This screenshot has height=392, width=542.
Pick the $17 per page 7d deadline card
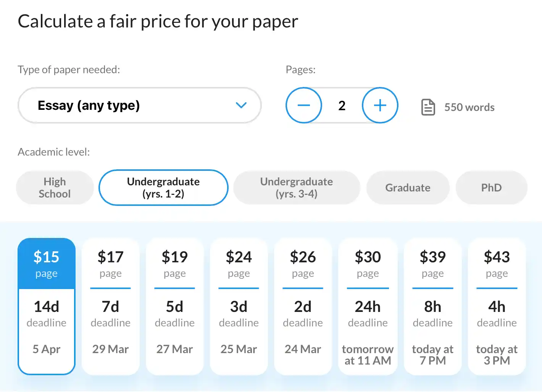pos(111,306)
